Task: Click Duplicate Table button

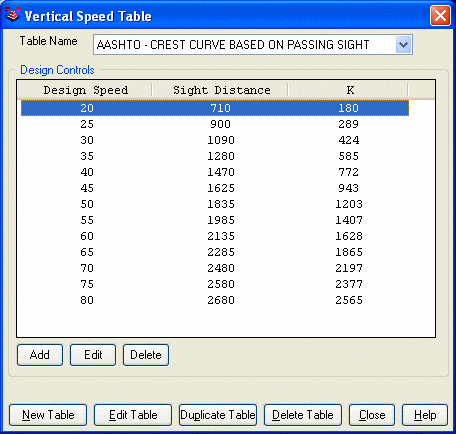Action: click(218, 415)
